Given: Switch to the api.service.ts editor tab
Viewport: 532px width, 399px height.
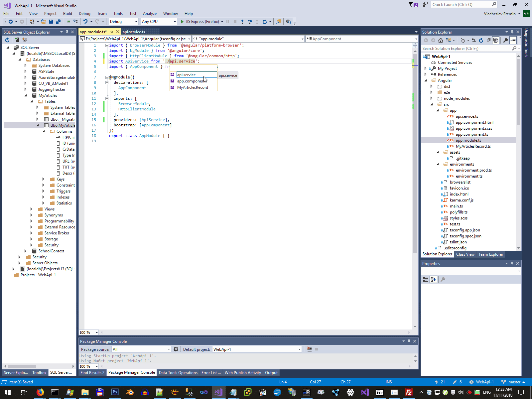Looking at the screenshot, I should click(134, 32).
